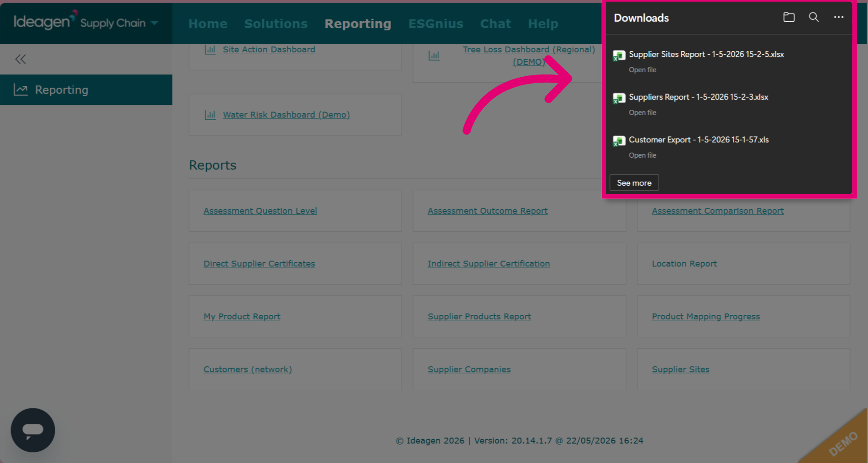Select Suppliers Report xlsx filename

tap(698, 97)
